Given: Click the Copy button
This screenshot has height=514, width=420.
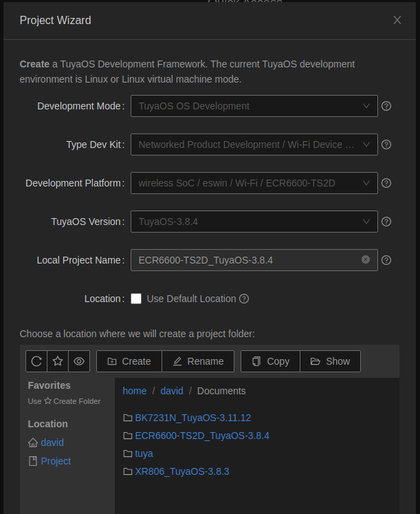Looking at the screenshot, I should 270,361.
